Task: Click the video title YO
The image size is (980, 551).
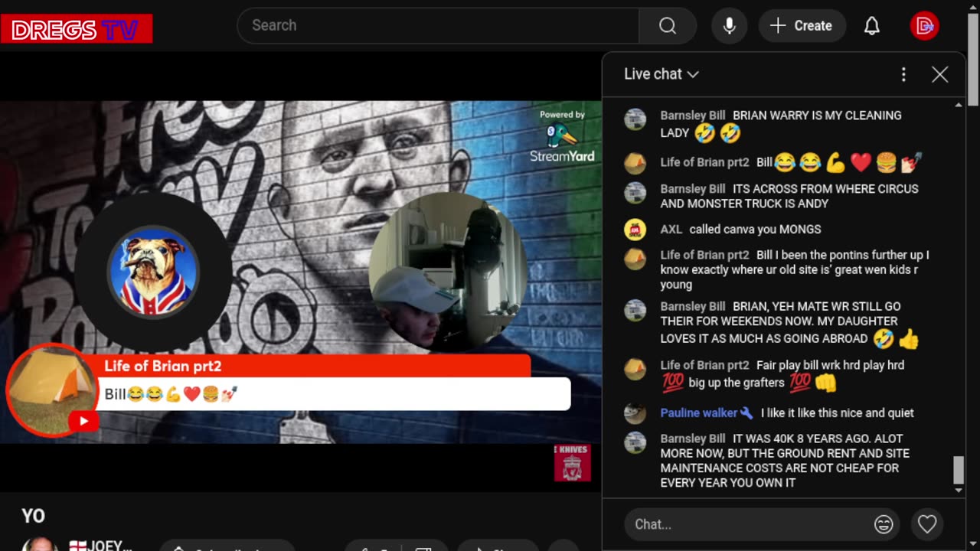Action: tap(33, 517)
